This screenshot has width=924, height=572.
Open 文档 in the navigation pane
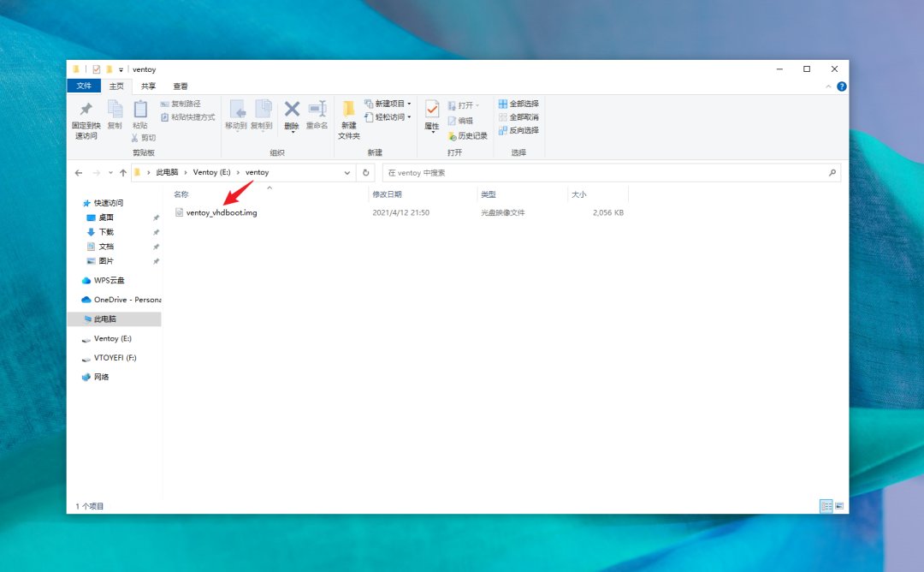pyautogui.click(x=106, y=247)
